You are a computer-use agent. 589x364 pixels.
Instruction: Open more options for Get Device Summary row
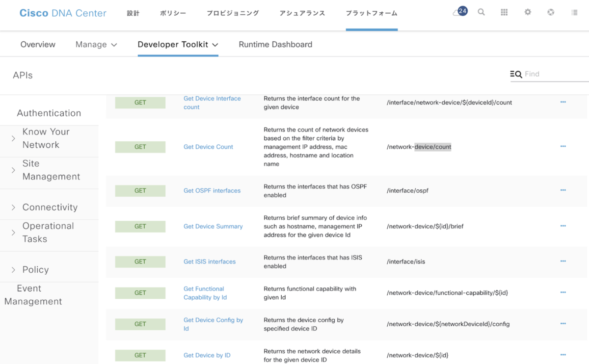pos(563,226)
